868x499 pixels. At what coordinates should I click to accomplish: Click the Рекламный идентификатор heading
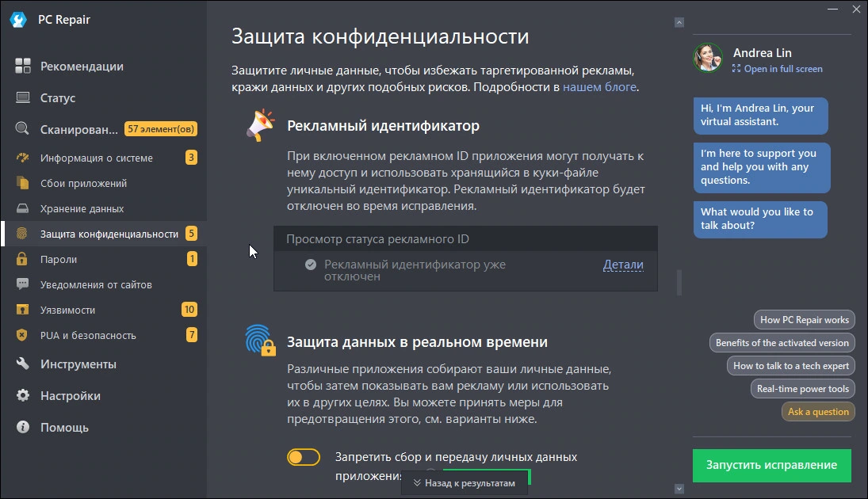383,126
